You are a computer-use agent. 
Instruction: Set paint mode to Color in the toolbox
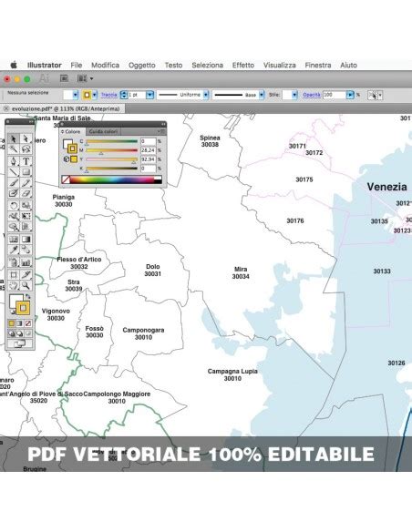(x=12, y=323)
